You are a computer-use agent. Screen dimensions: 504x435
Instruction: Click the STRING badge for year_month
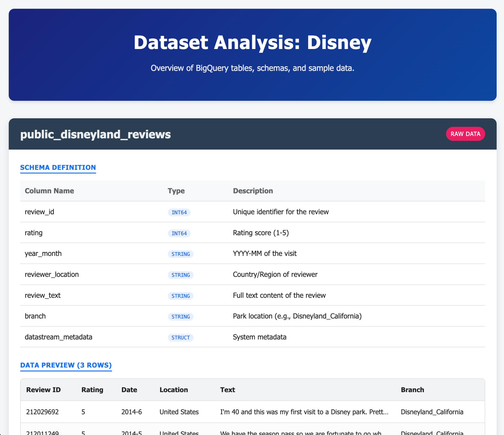pyautogui.click(x=180, y=254)
